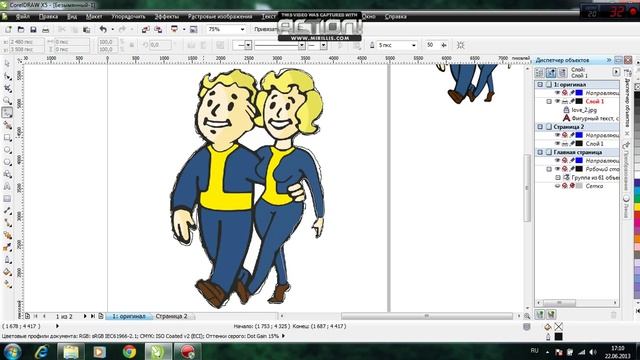The height and width of the screenshot is (360, 640).
Task: Select love_2.jpg in object manager
Action: coord(584,110)
